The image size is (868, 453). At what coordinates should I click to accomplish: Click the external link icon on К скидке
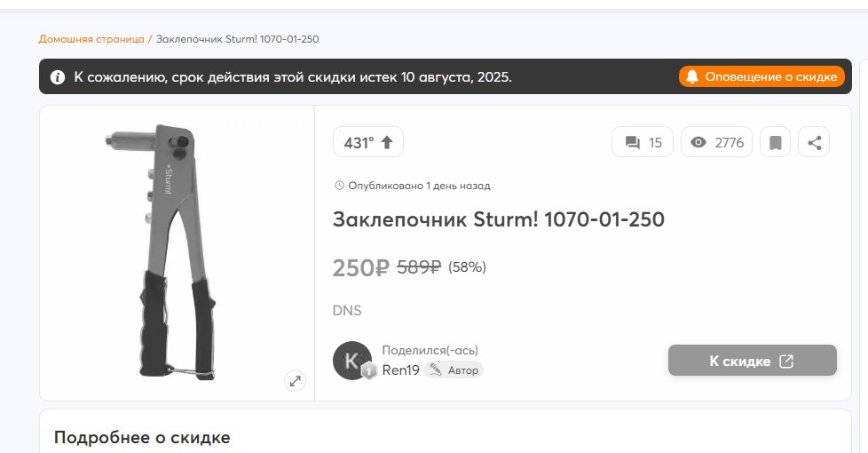786,361
